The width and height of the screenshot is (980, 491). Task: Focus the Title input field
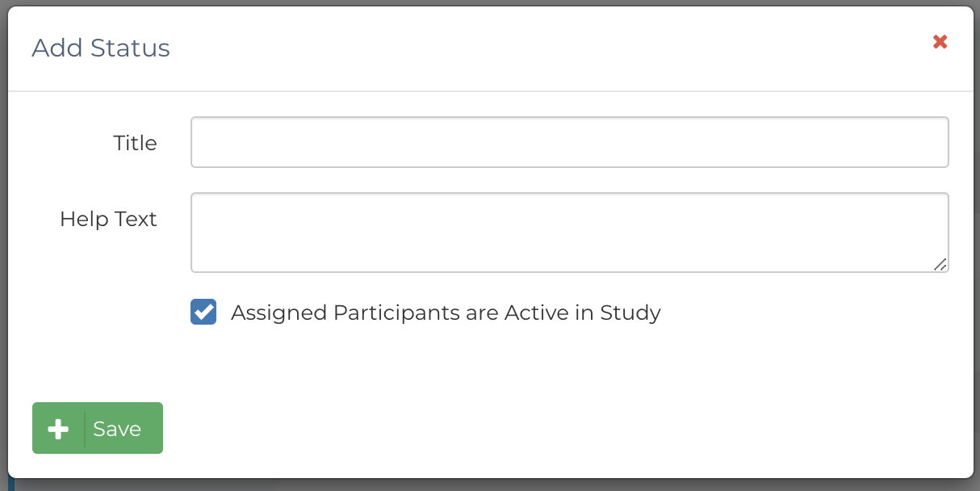(569, 143)
